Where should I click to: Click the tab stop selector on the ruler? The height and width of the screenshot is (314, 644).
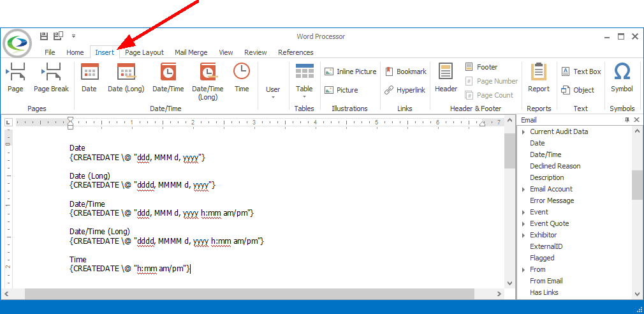pyautogui.click(x=8, y=122)
